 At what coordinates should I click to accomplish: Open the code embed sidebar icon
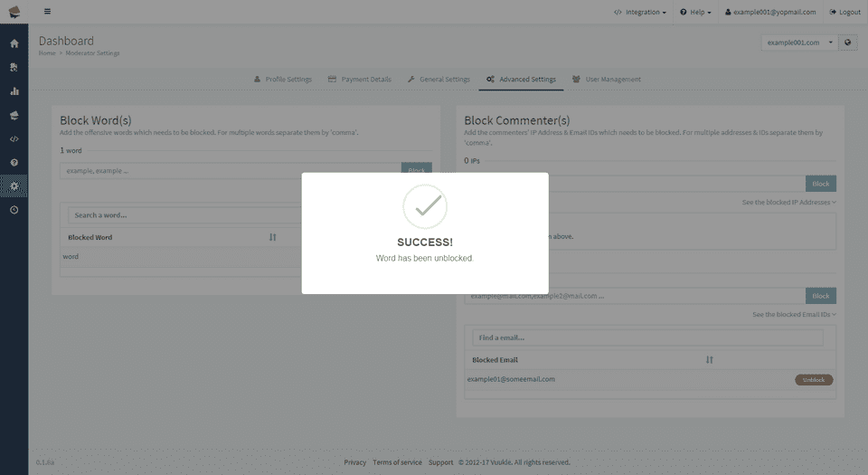pyautogui.click(x=14, y=139)
